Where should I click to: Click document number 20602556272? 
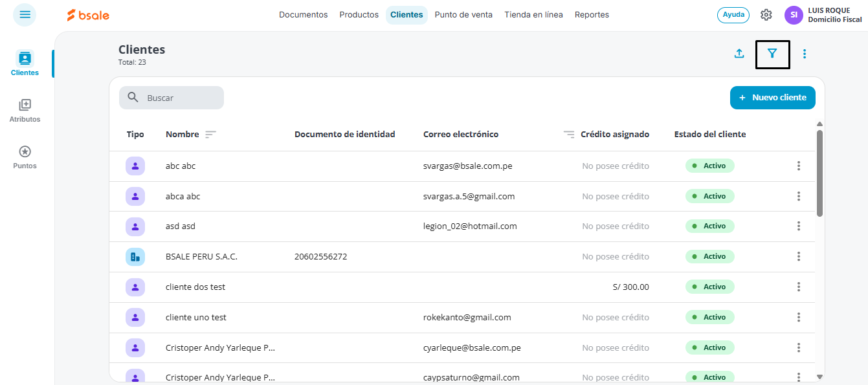tap(320, 257)
